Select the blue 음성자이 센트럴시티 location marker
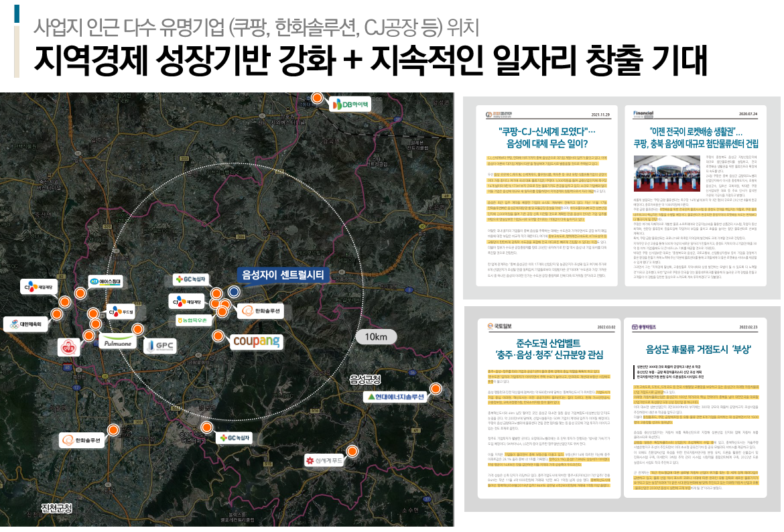 (233, 291)
